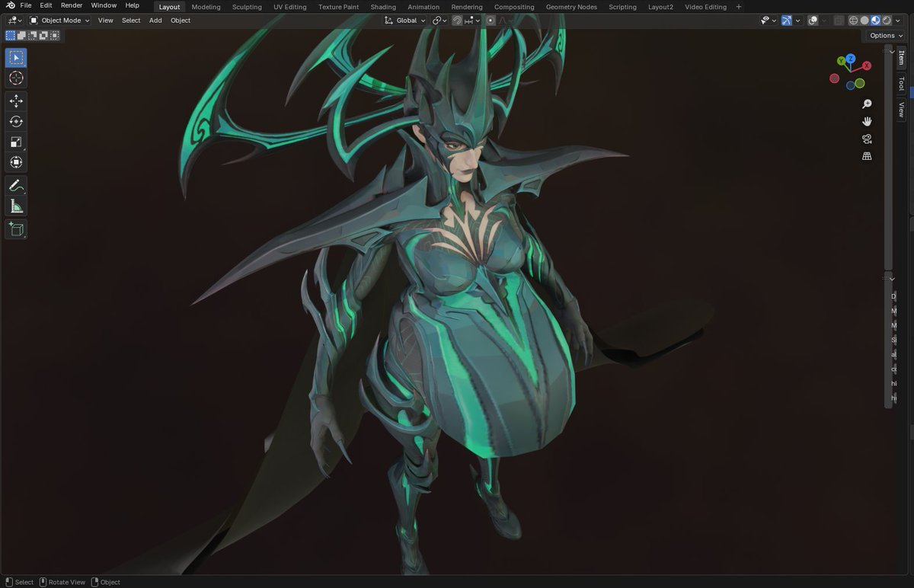The width and height of the screenshot is (914, 588).
Task: Select the Add Cube tool
Action: (x=16, y=228)
